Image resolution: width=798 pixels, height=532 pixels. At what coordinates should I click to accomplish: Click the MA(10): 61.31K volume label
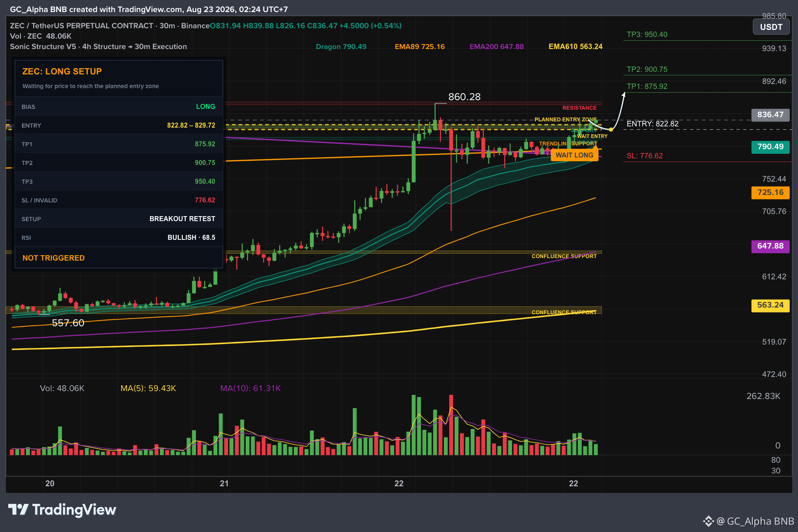tap(250, 388)
